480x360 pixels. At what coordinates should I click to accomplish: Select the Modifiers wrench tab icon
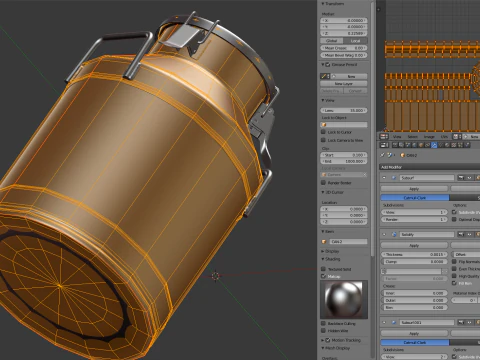click(x=434, y=145)
